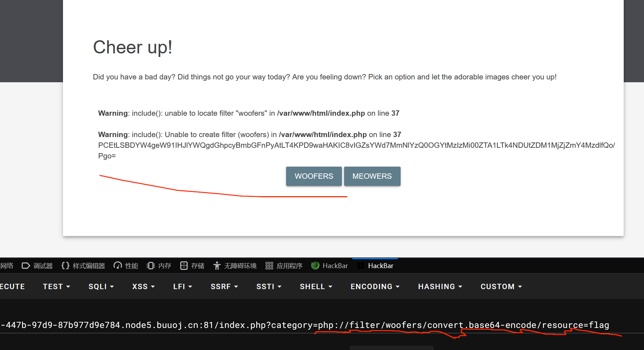Open the Storage (存储) devtools tab
This screenshot has height=350, width=644.
pos(192,266)
